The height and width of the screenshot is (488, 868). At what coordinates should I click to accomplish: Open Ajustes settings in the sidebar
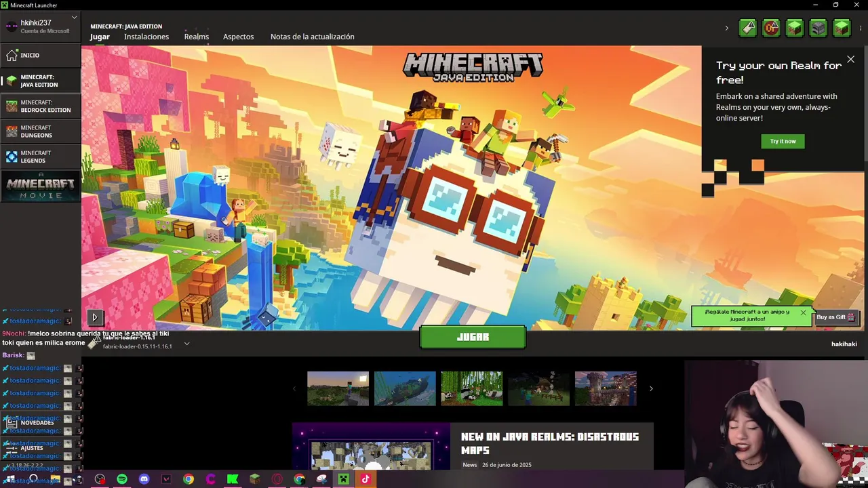41,448
